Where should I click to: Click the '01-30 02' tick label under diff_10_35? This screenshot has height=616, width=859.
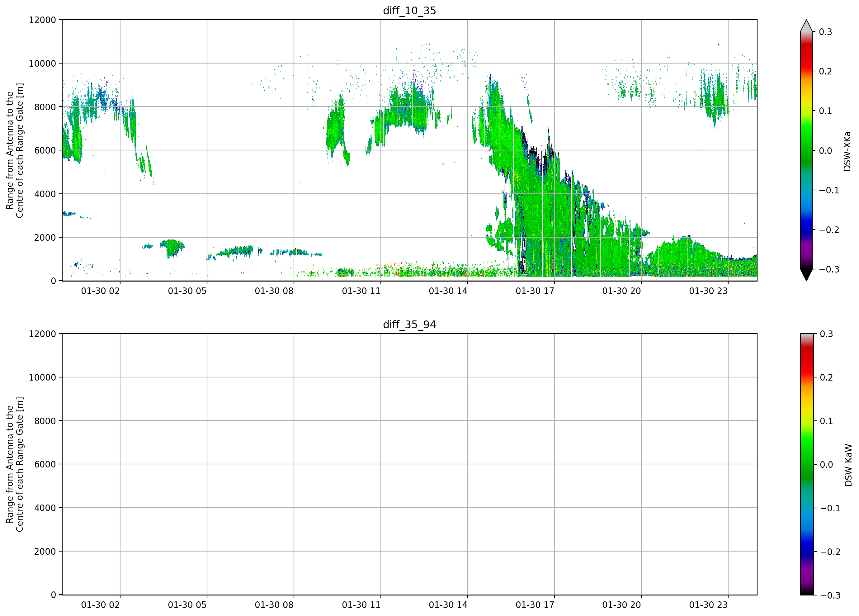pos(100,291)
